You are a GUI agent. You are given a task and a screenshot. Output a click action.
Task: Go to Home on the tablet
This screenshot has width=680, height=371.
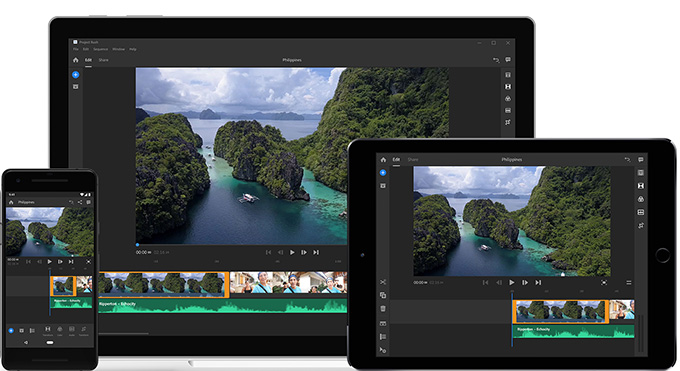383,160
